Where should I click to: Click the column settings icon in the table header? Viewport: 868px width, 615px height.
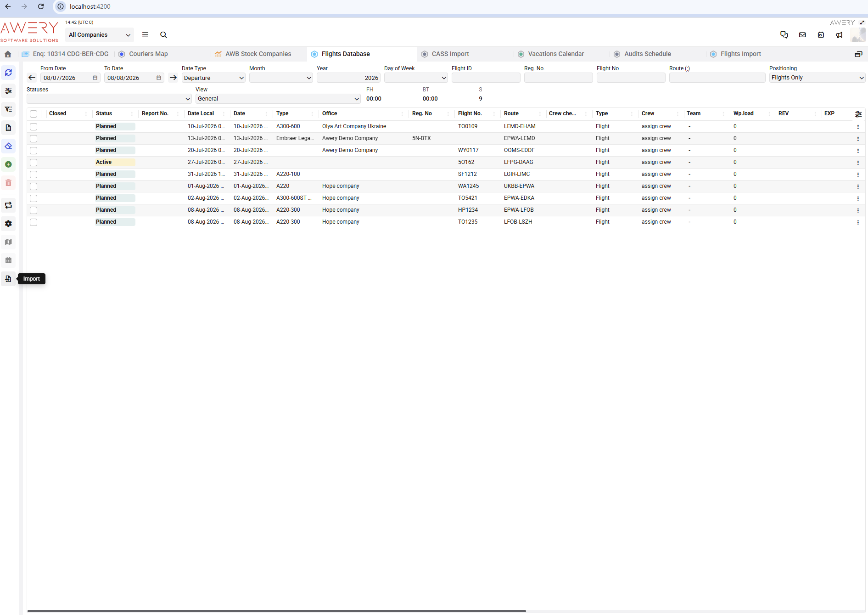click(858, 114)
